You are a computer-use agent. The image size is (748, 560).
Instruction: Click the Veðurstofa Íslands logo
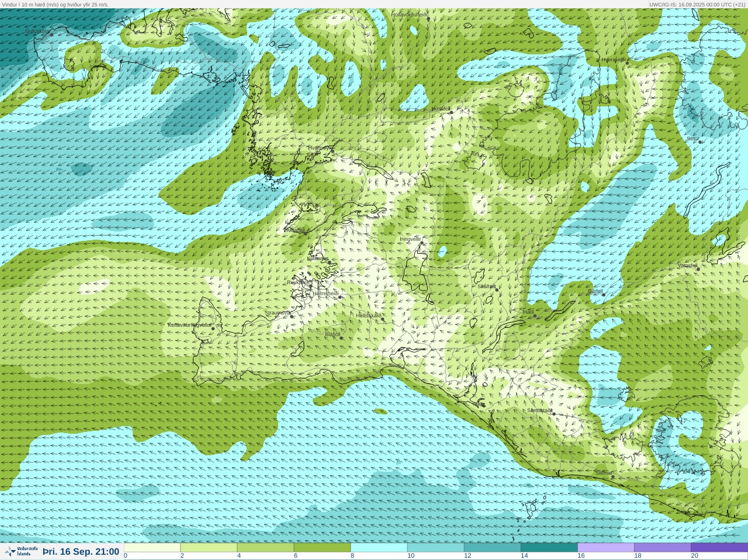(x=21, y=551)
